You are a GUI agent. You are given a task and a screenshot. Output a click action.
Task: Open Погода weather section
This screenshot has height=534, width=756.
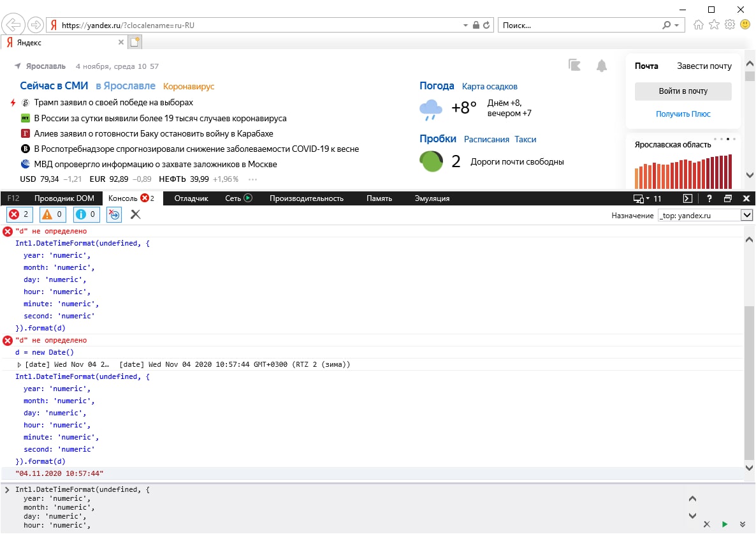[437, 86]
